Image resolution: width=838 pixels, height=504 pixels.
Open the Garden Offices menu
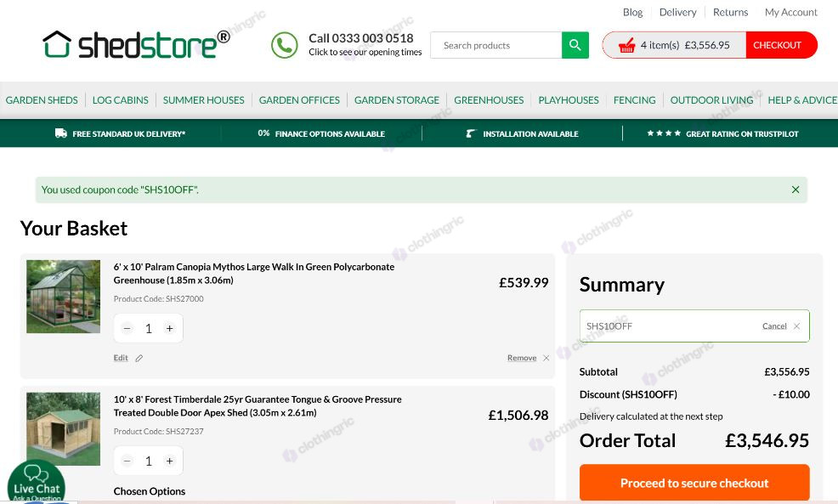tap(299, 100)
